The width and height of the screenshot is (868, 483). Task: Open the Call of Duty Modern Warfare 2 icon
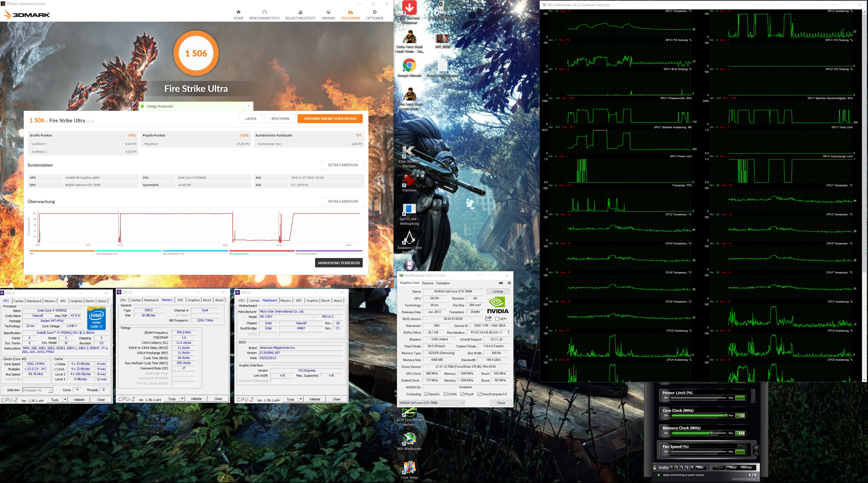coord(409,417)
